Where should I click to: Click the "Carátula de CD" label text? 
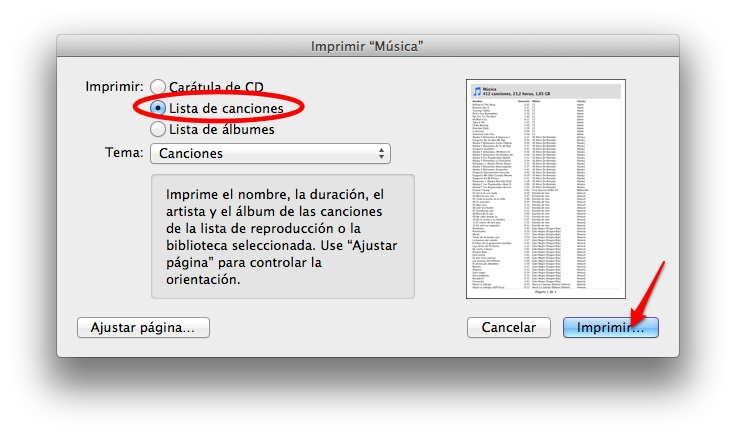[216, 87]
